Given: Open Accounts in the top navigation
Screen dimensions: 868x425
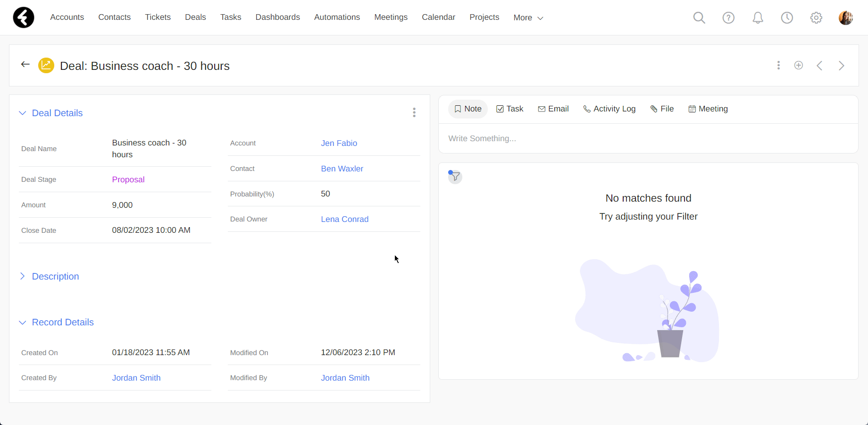Looking at the screenshot, I should point(67,17).
